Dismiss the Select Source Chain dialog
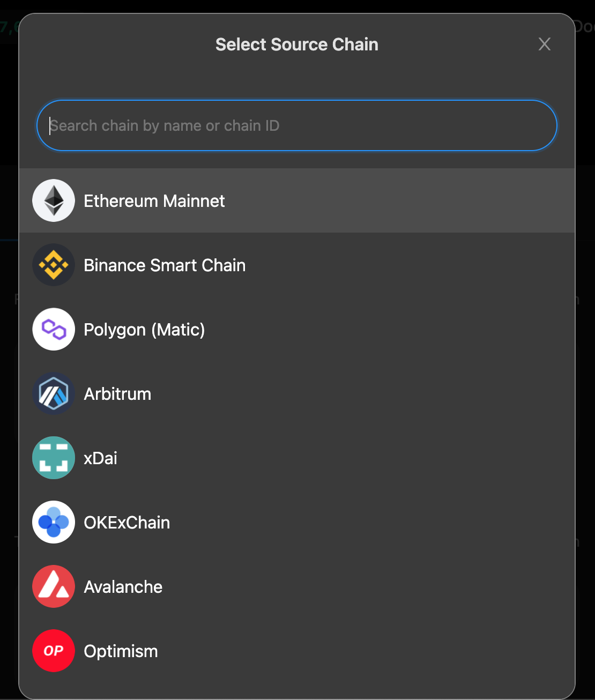This screenshot has width=595, height=700. point(544,44)
